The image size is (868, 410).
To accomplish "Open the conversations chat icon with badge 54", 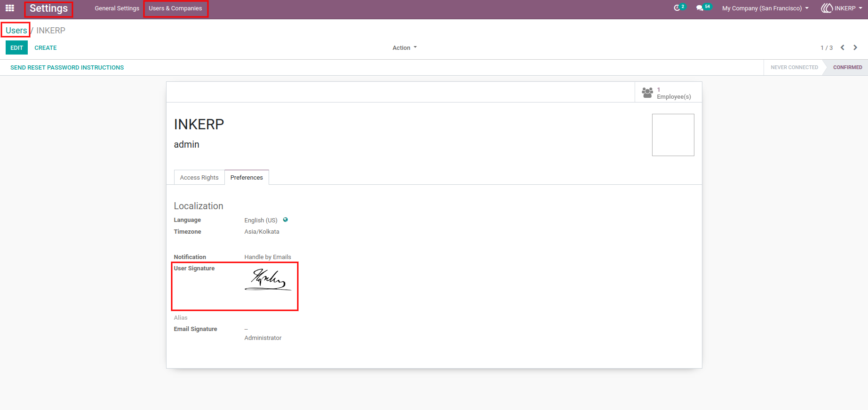I will pos(700,8).
